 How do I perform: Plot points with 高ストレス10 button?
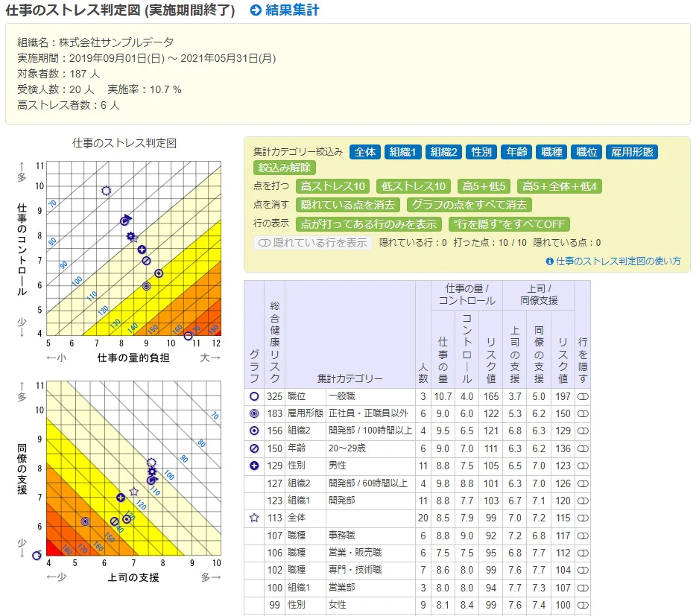coord(332,186)
